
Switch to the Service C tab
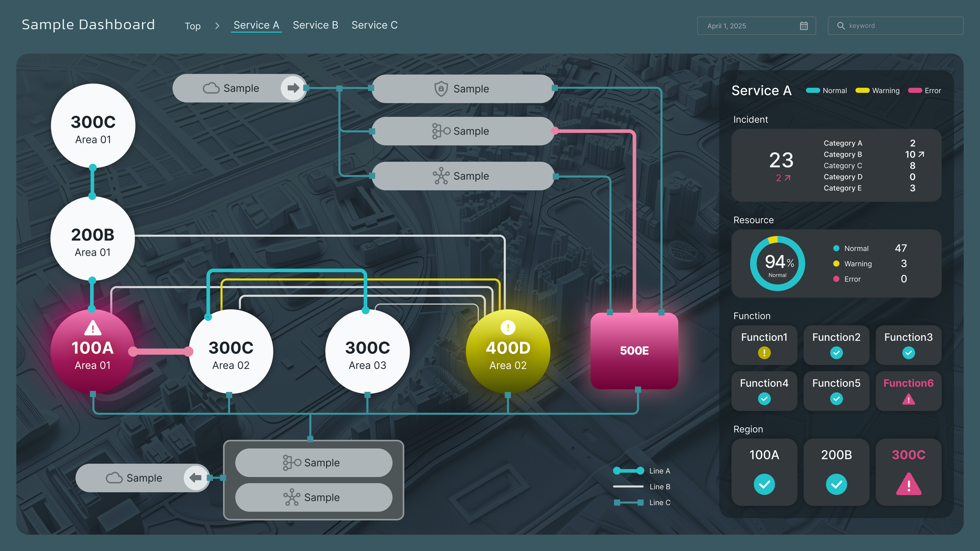pos(374,25)
